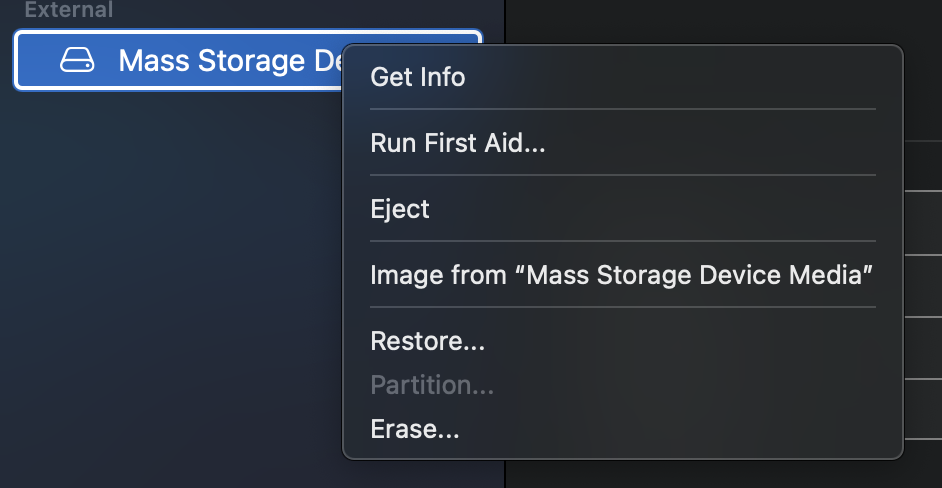The image size is (942, 488).
Task: Choose Restore... from the context menu
Action: point(428,341)
